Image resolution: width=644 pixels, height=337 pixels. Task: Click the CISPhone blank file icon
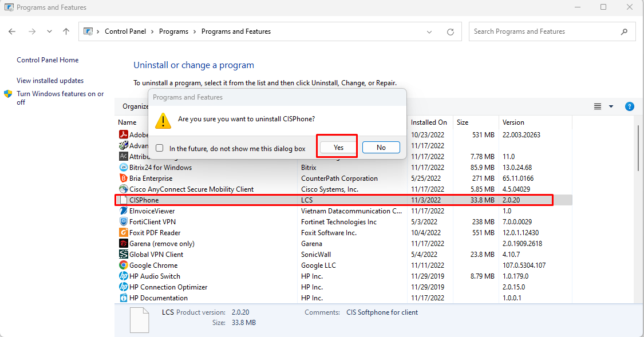tap(123, 200)
